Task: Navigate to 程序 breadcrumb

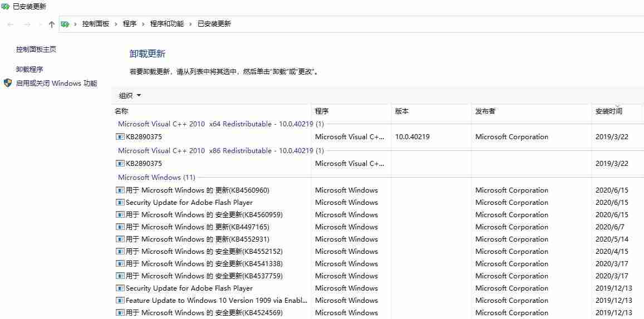Action: [x=130, y=24]
